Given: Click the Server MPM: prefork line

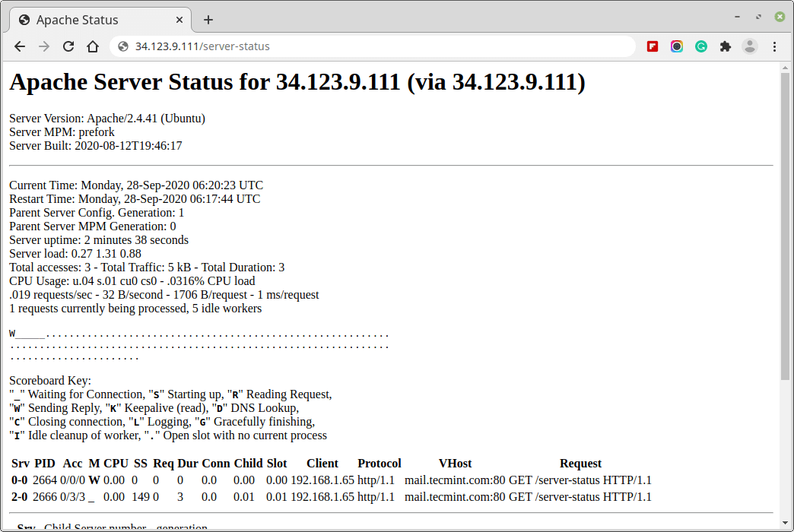Looking at the screenshot, I should pyautogui.click(x=62, y=132).
